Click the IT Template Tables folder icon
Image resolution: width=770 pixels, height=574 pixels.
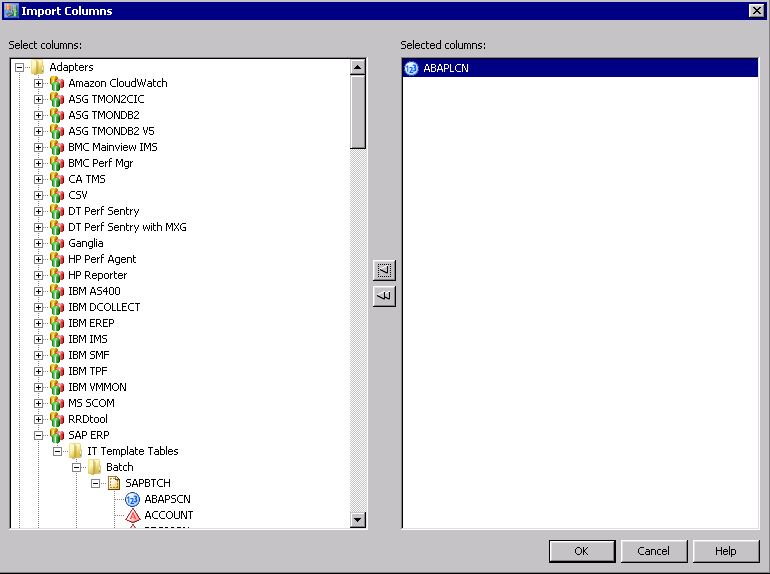76,451
